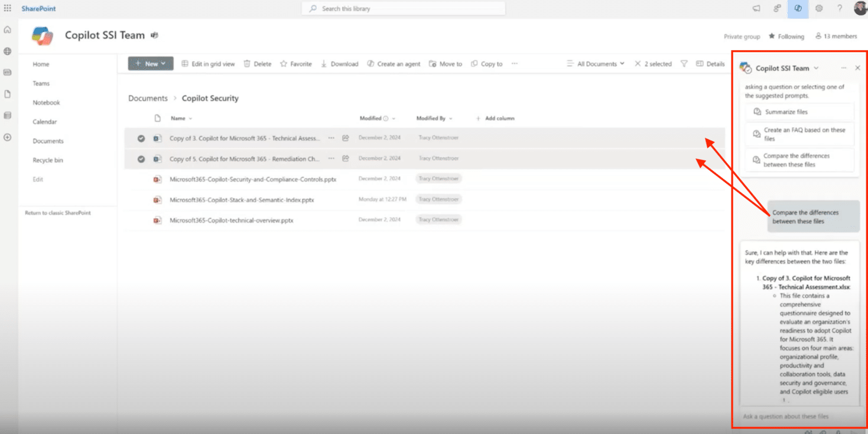Uncheck the Remediation file row checkbox
The image size is (868, 434).
(x=141, y=159)
